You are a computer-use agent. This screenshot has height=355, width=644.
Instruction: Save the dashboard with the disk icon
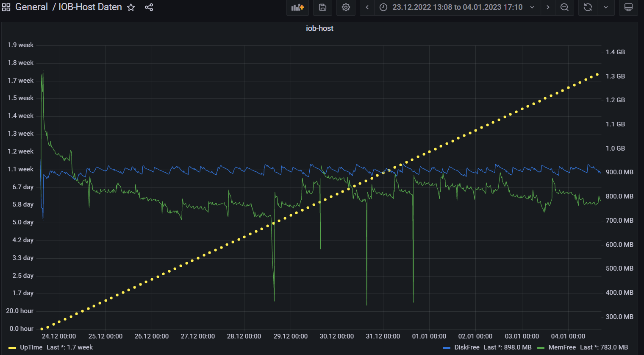(x=322, y=7)
